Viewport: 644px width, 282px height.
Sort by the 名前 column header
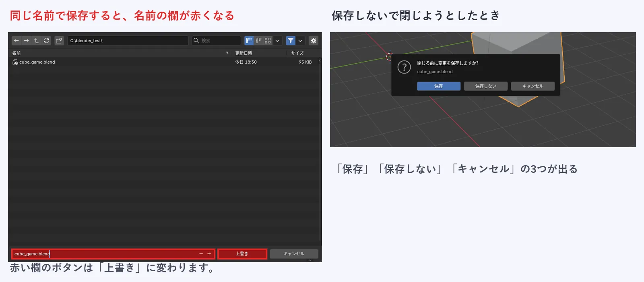point(17,53)
